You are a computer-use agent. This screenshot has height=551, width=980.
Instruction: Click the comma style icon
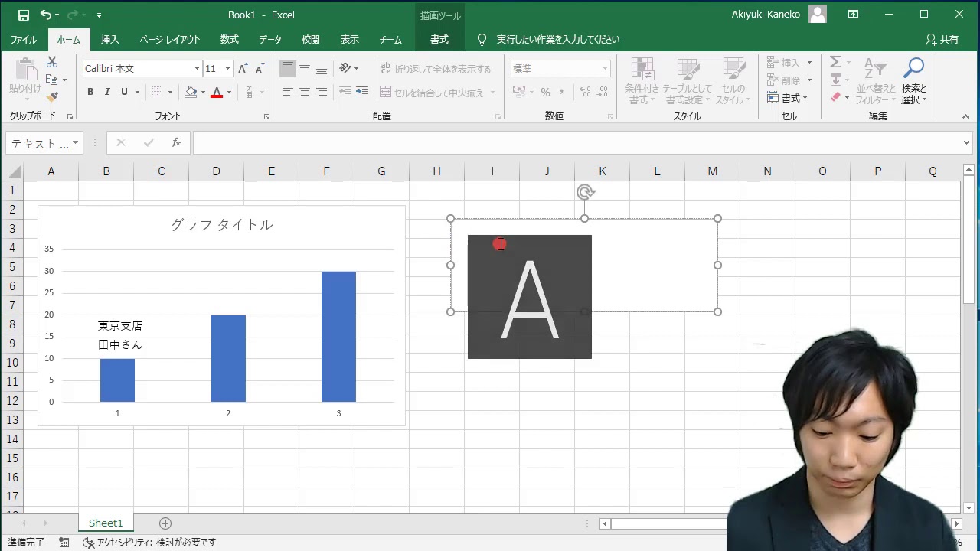[562, 92]
